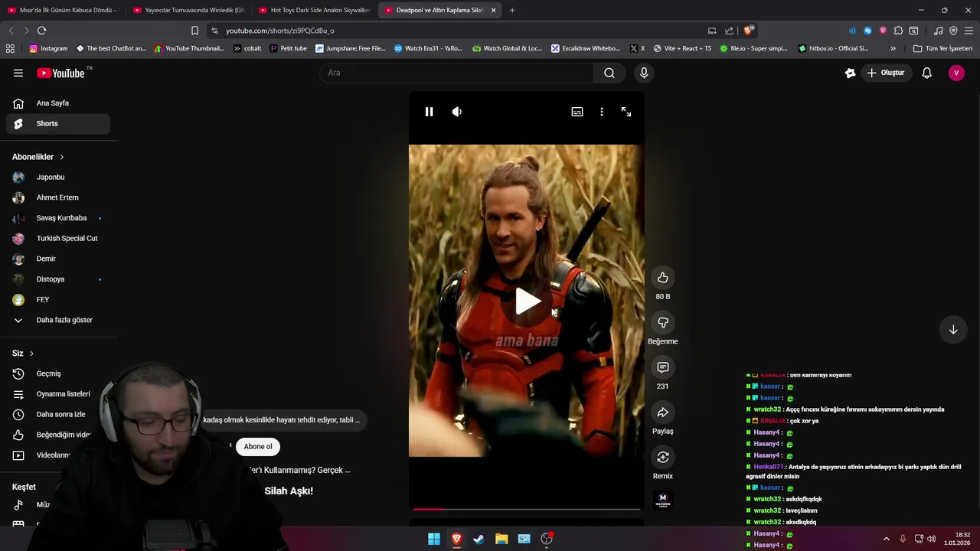
Task: Switch to Yayıncılar Turnuvasında browser tab
Action: coord(189,10)
